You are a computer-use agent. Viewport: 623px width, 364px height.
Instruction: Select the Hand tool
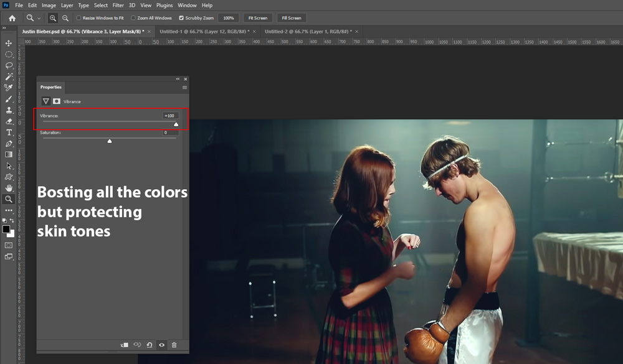pyautogui.click(x=8, y=188)
